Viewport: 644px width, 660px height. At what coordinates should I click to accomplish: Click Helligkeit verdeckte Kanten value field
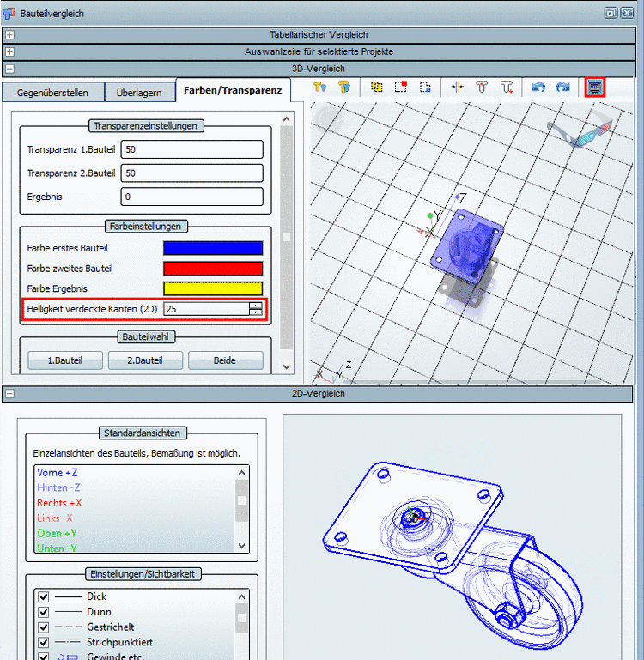click(x=207, y=309)
